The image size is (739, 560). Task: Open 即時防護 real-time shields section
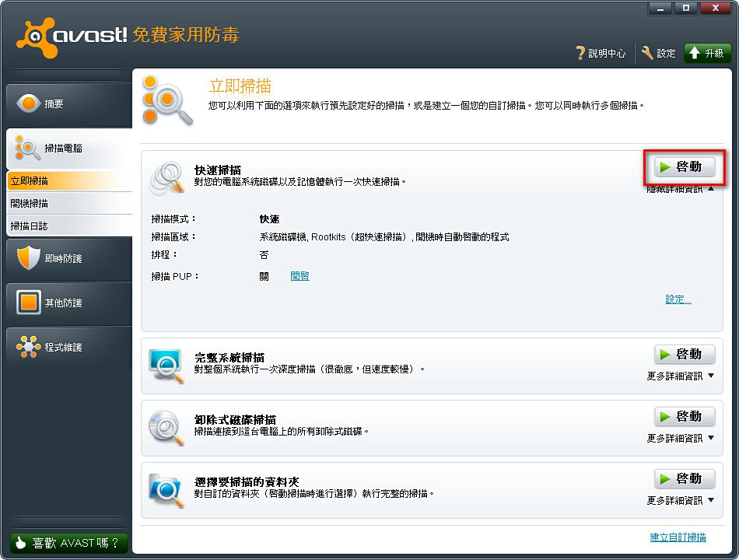[x=69, y=258]
